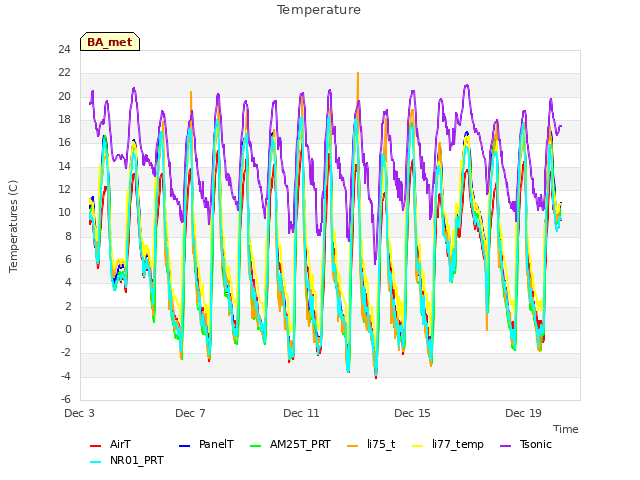Click the Dec 15 tick label

point(412,413)
